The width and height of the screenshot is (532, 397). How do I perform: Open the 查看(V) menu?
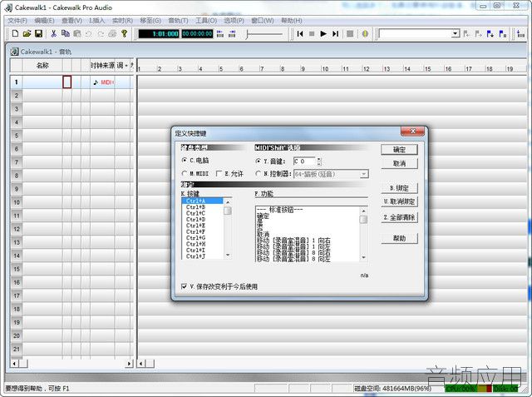[x=72, y=21]
